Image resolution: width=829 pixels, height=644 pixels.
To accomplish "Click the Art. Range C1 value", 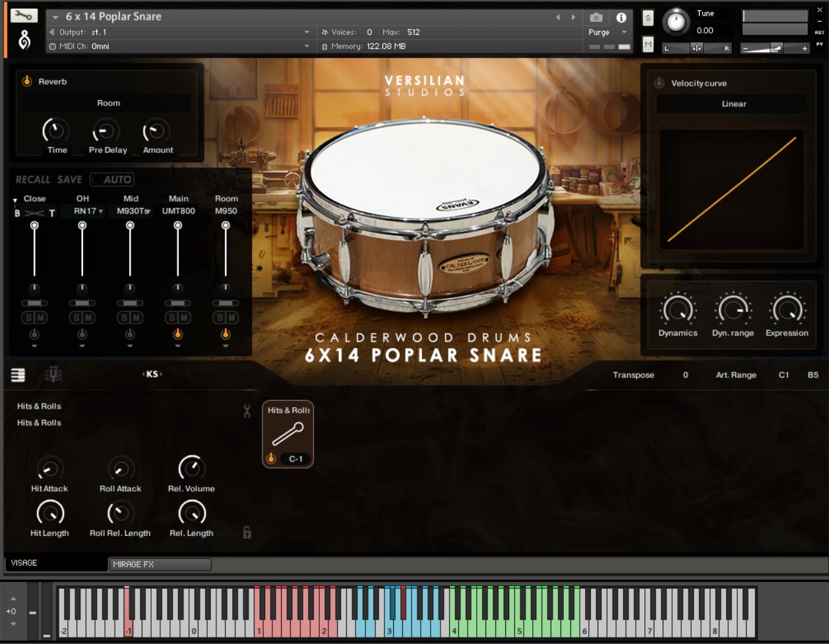I will (x=783, y=375).
